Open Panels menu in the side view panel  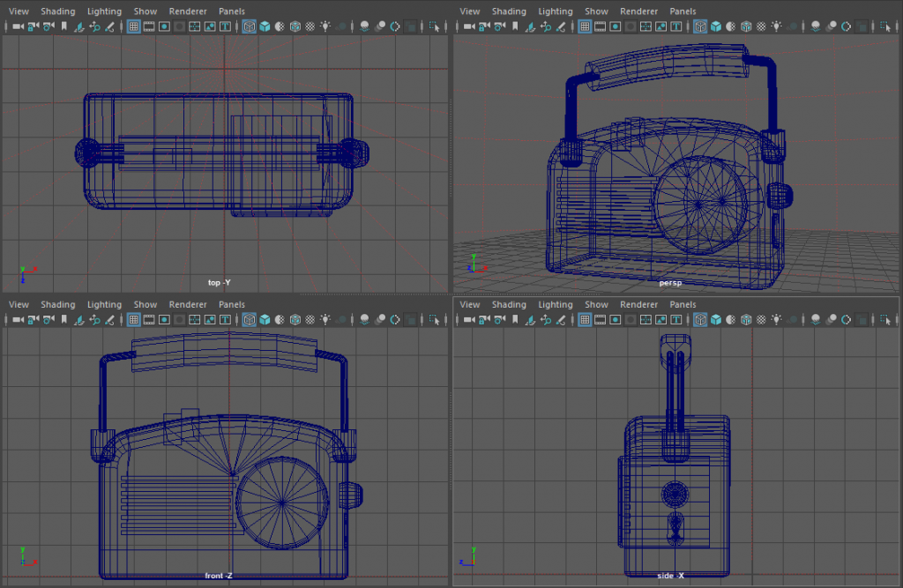683,305
